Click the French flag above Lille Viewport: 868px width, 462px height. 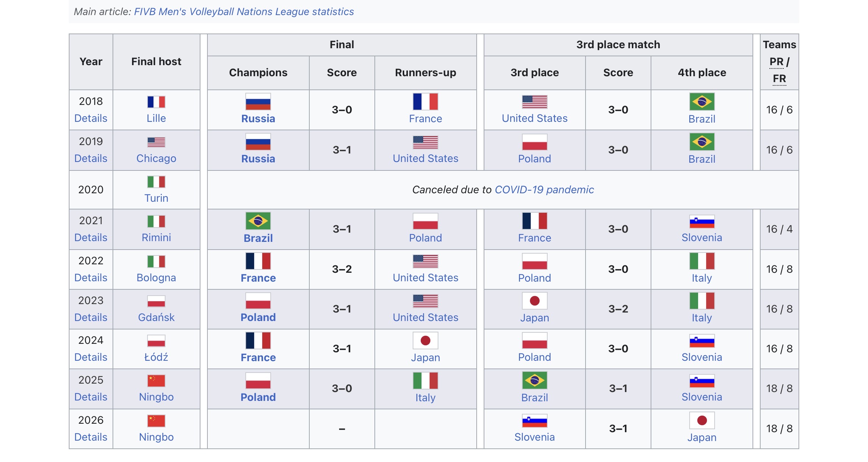tap(156, 102)
